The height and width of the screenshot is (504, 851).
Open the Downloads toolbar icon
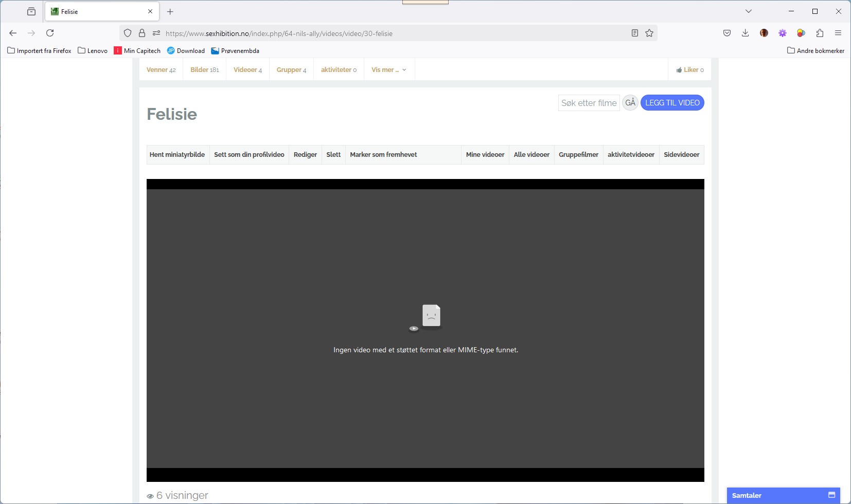[x=745, y=33]
